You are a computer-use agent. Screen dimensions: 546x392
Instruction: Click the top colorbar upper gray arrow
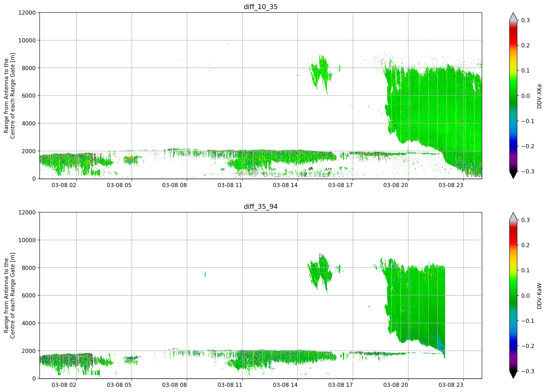[x=513, y=16]
